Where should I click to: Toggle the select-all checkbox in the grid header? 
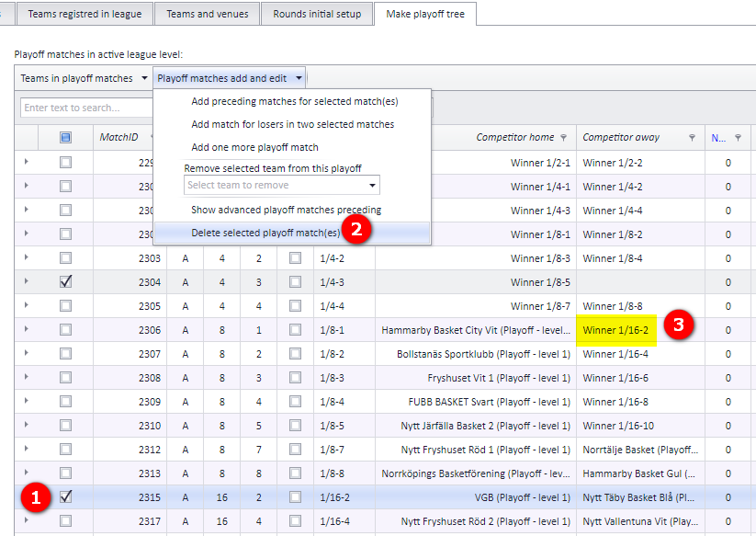pos(65,138)
